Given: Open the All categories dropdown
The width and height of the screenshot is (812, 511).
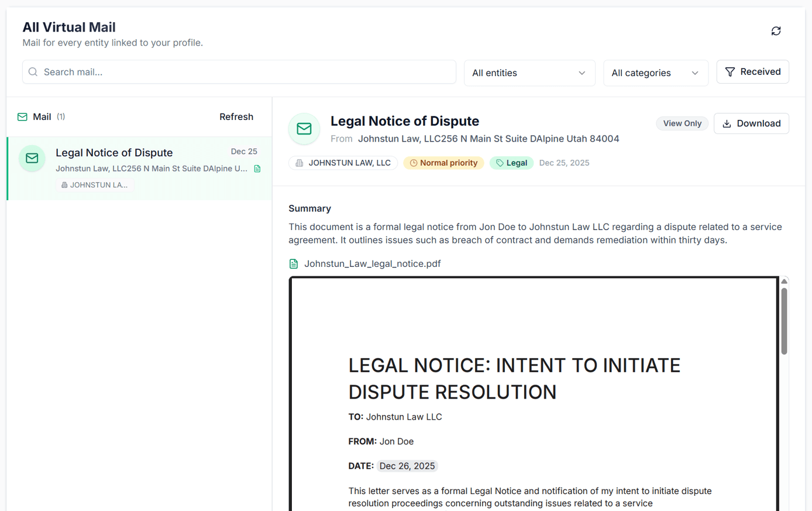Looking at the screenshot, I should 656,73.
